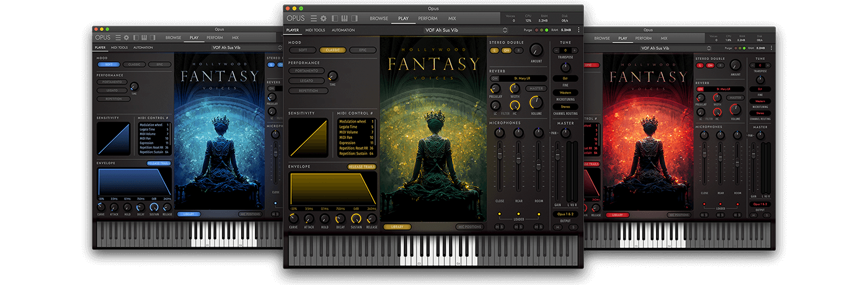Screen dimensions: 868x285
Task: Open MIDI Tools sub-tab in center window
Action: pyautogui.click(x=315, y=30)
